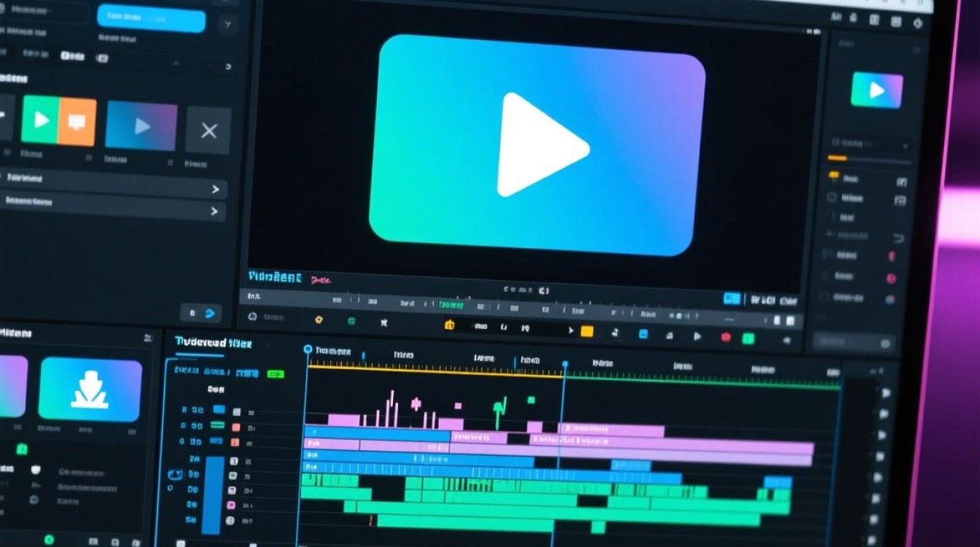Select the green and orange media thumbnail

click(59, 120)
